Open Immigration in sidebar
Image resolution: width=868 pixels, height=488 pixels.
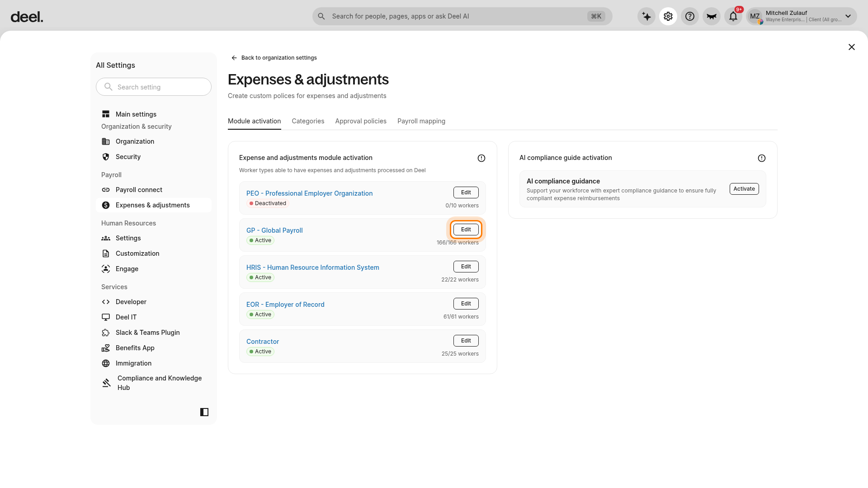click(x=154, y=363)
